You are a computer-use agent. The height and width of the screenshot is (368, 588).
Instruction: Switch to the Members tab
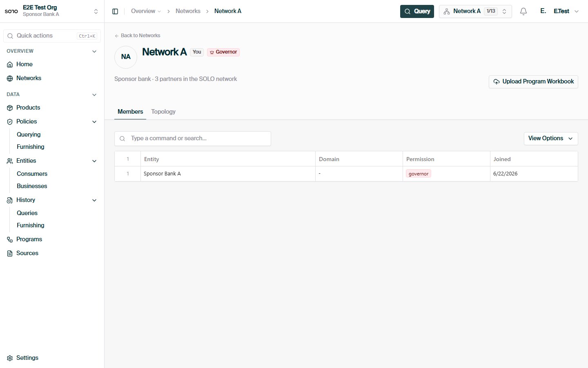(130, 112)
